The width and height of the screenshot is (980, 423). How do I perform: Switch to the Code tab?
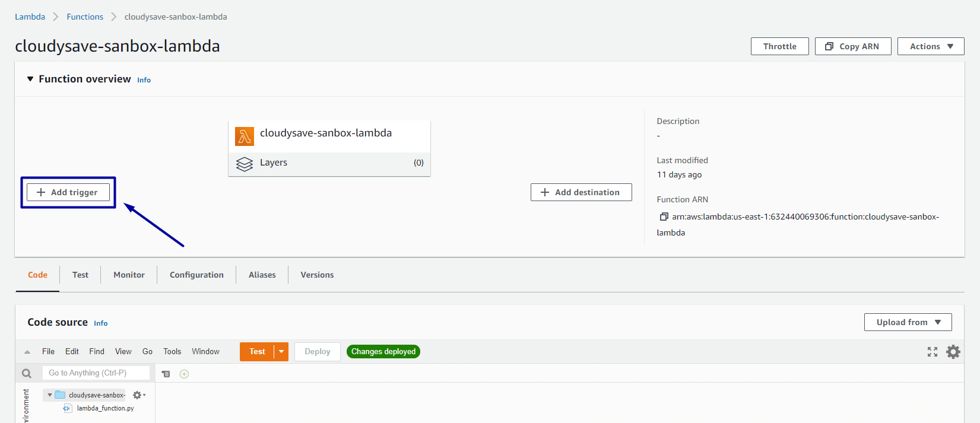(37, 275)
